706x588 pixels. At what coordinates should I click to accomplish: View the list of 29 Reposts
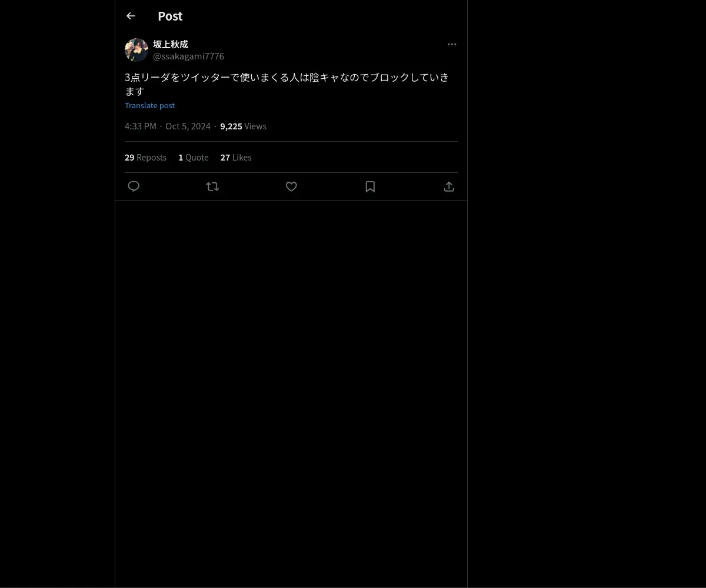coord(145,158)
